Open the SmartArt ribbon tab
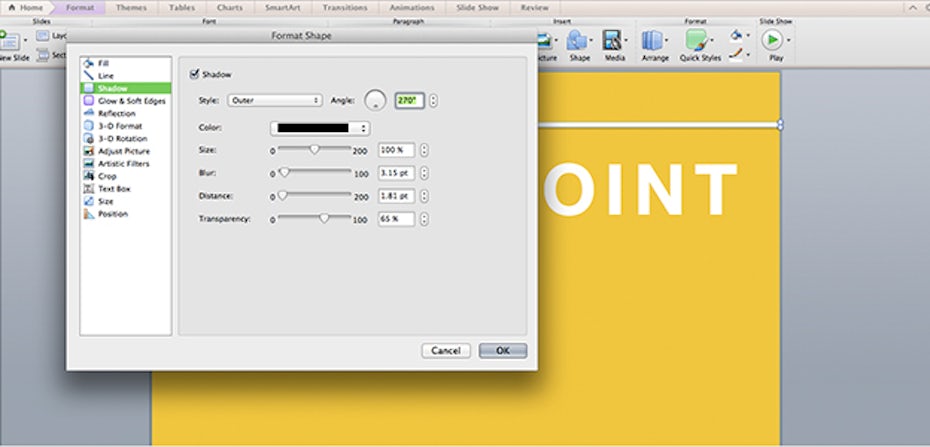Screen dimensions: 930x447 pyautogui.click(x=283, y=7)
